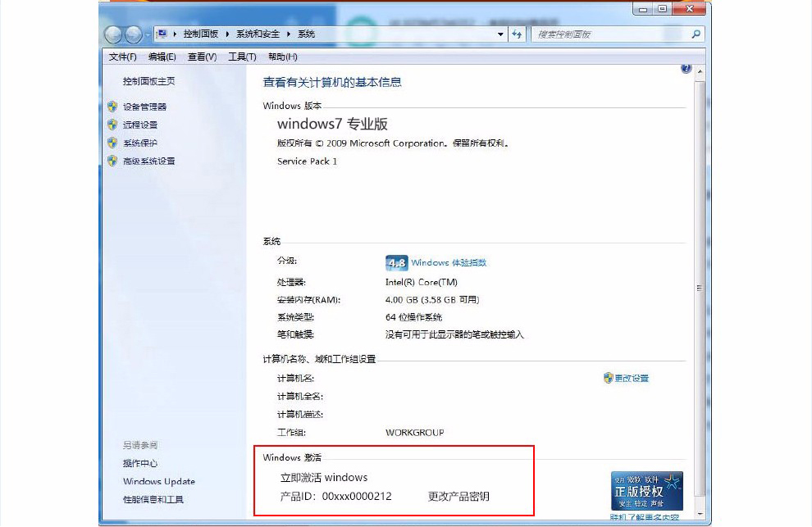Open the recent pages dropdown beside Forward

pyautogui.click(x=148, y=34)
